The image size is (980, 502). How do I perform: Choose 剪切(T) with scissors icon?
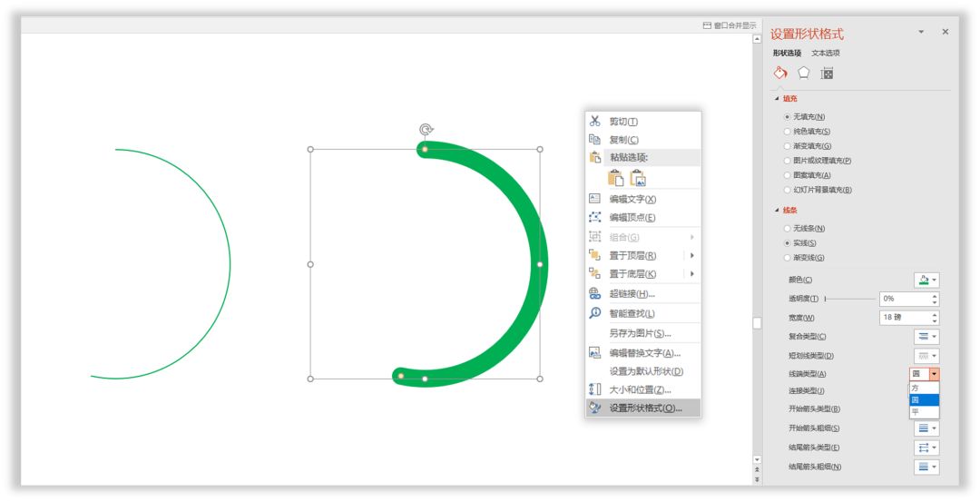[x=643, y=122]
